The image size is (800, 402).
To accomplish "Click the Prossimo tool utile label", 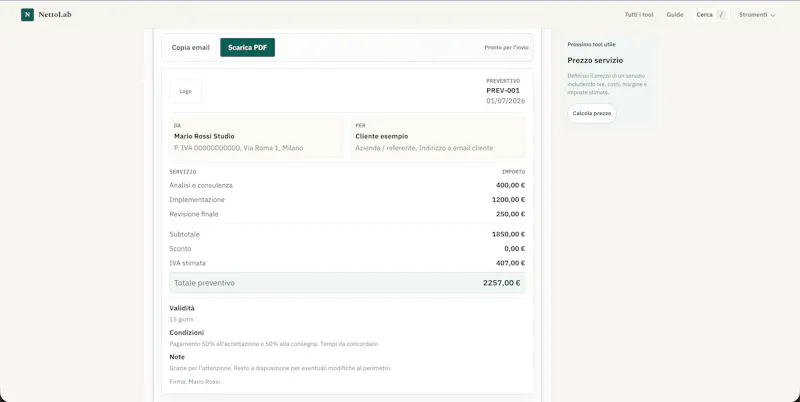I will 591,44.
